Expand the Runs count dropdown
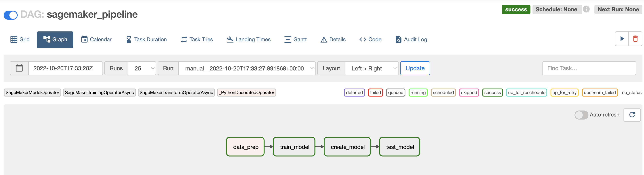Viewport: 644px width, 175px height. (142, 68)
